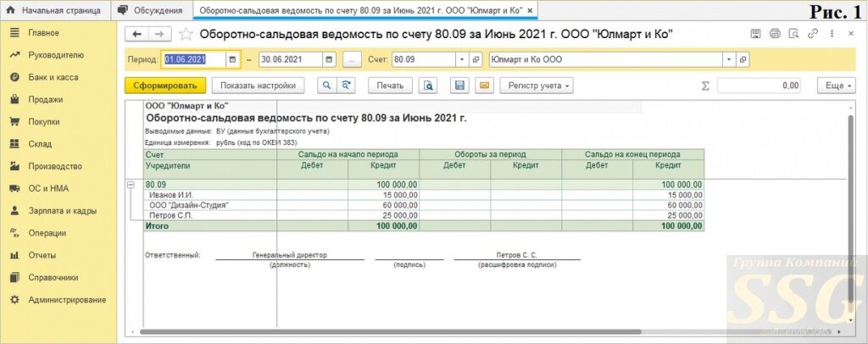Open the Еще menu
The height and width of the screenshot is (344, 868).
[x=836, y=86]
